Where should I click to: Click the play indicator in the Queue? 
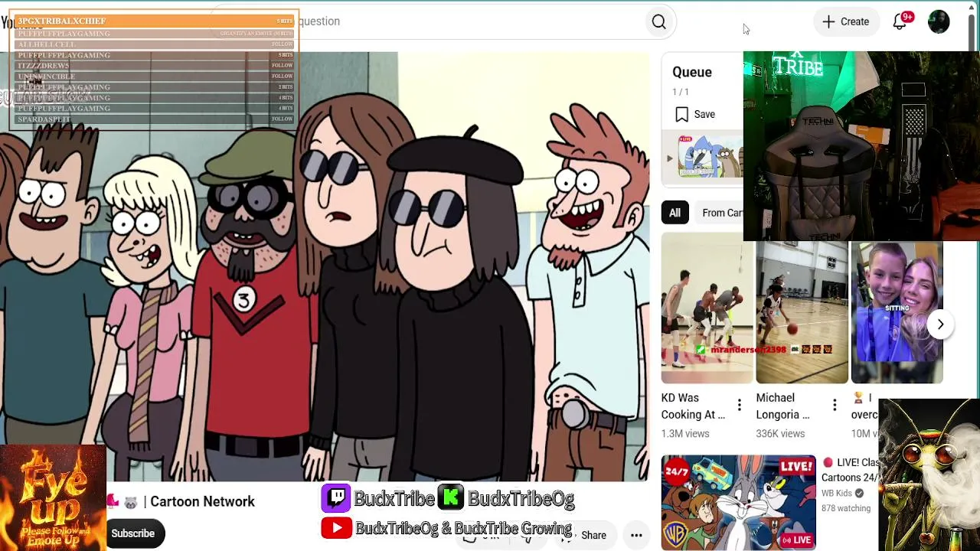pos(670,159)
